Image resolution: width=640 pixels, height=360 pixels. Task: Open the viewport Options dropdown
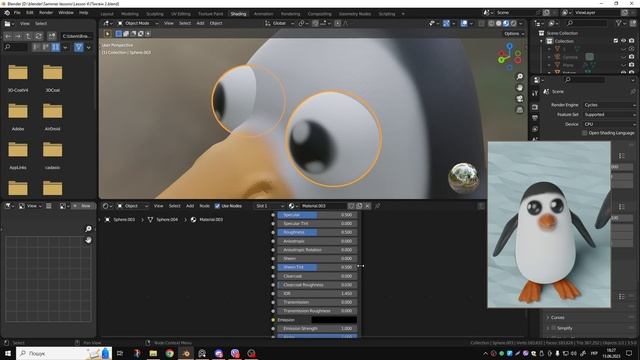coord(513,34)
